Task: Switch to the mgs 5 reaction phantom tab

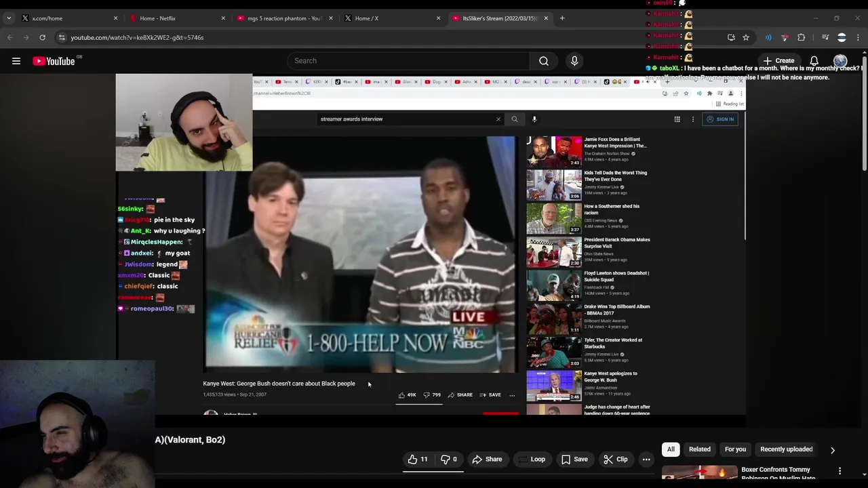Action: [x=285, y=18]
